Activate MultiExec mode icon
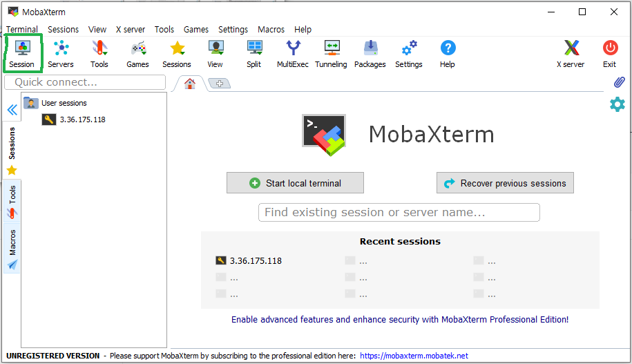The height and width of the screenshot is (364, 632). pyautogui.click(x=293, y=54)
